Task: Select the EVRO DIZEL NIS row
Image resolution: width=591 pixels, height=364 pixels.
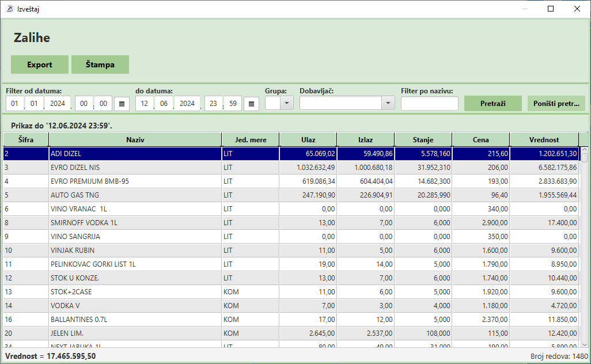Action: tap(135, 168)
